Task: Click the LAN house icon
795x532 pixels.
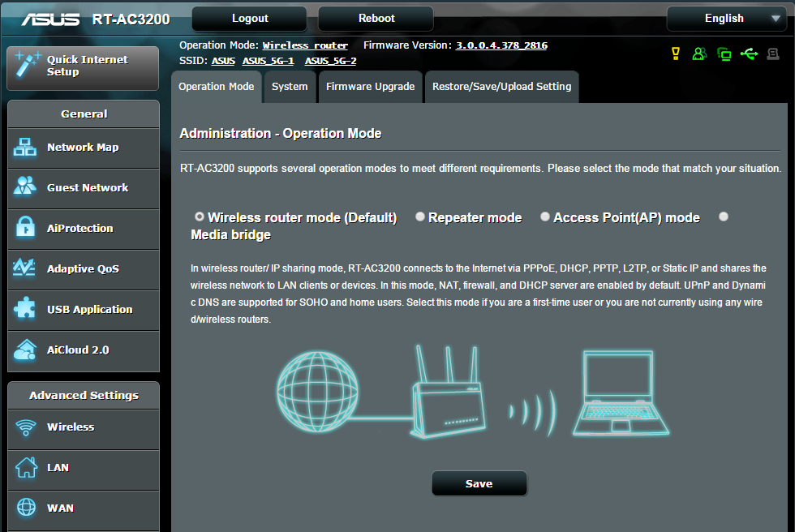Action: (26, 467)
